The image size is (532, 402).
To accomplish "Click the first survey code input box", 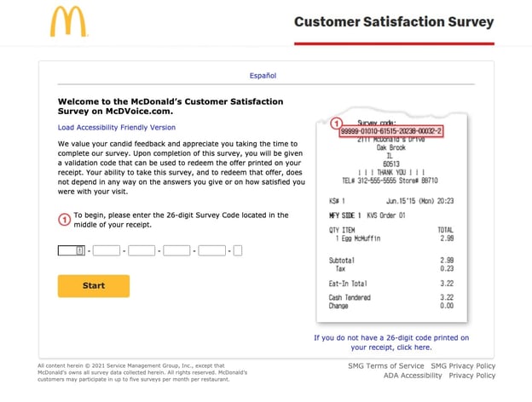I will (x=66, y=250).
